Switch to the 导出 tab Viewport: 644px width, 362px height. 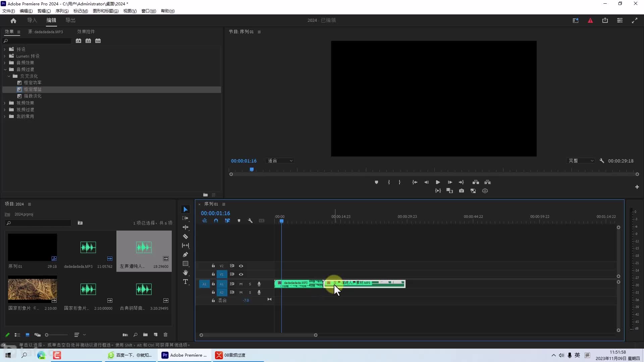[x=70, y=20]
